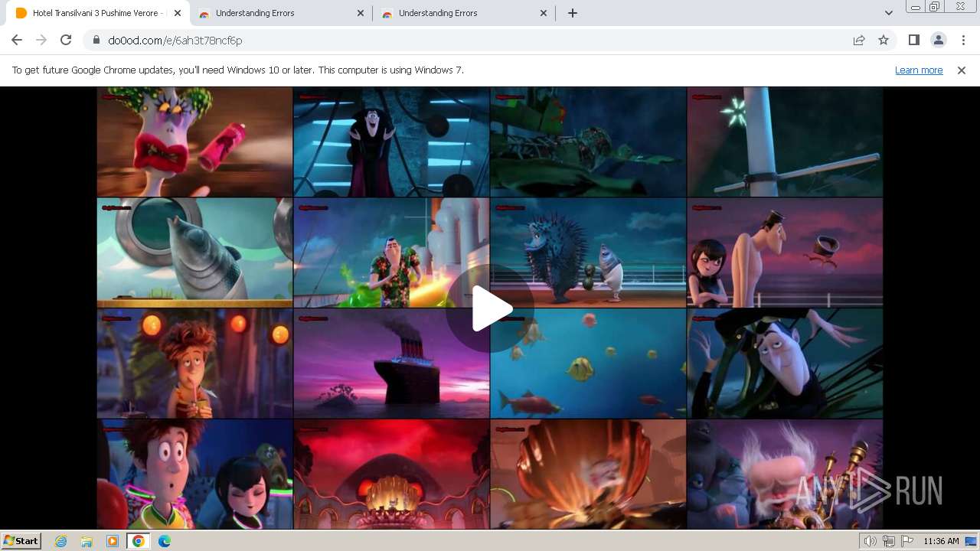980x551 pixels.
Task: Bookmark this tab with the star icon
Action: 884,40
